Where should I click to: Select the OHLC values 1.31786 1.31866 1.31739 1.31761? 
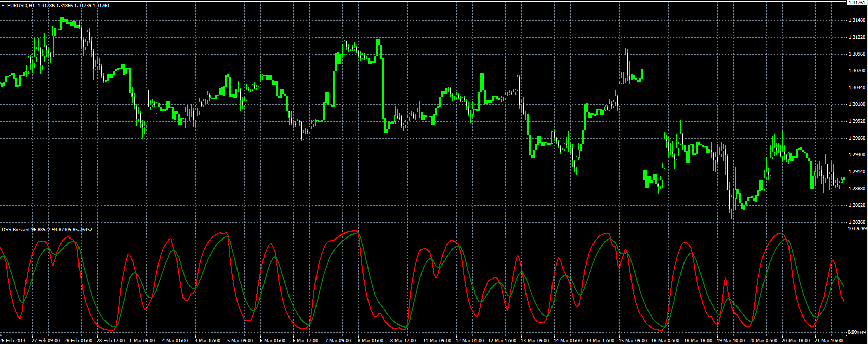[x=73, y=5]
